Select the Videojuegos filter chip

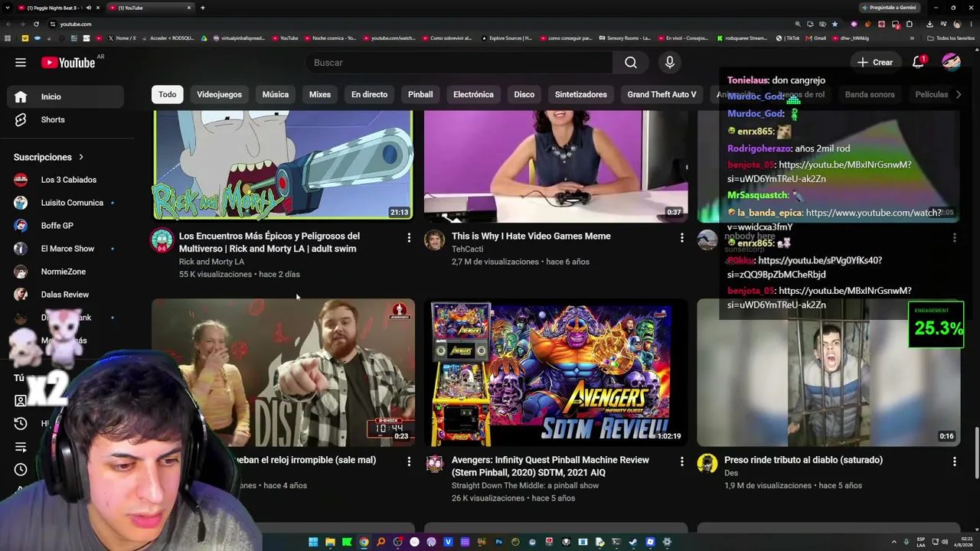point(219,95)
